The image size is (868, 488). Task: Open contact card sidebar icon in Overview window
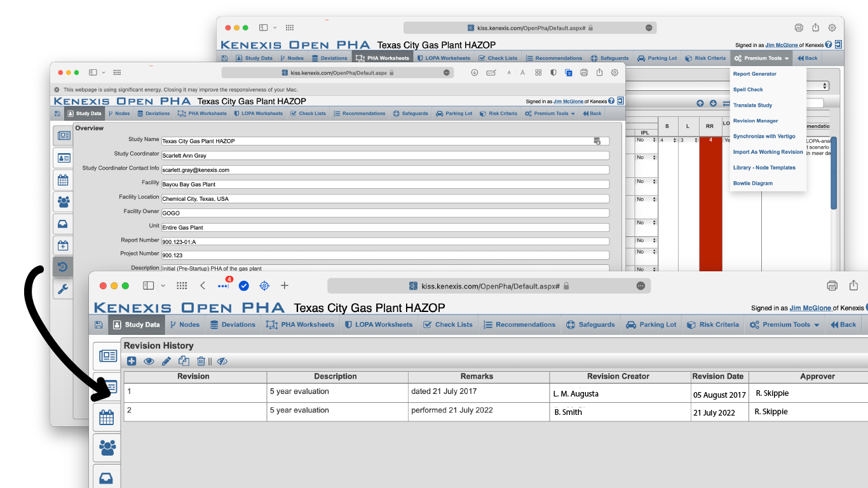tap(63, 158)
